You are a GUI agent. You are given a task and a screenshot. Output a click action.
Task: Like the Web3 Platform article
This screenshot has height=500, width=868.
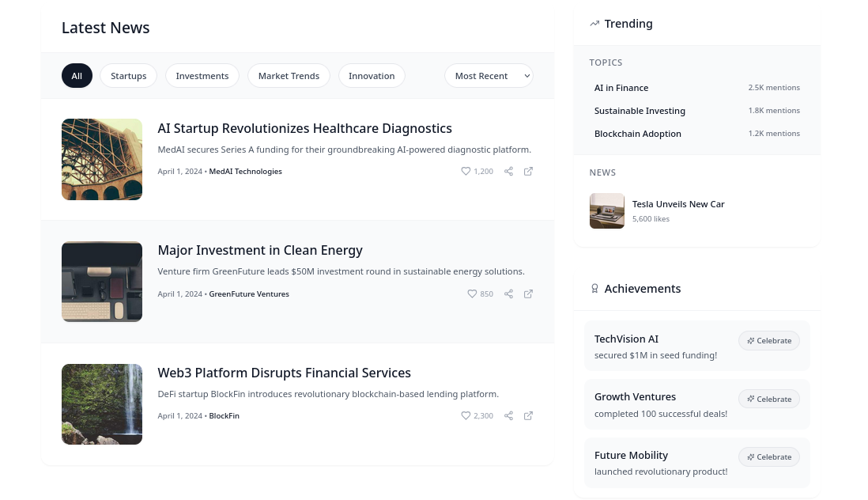click(477, 415)
